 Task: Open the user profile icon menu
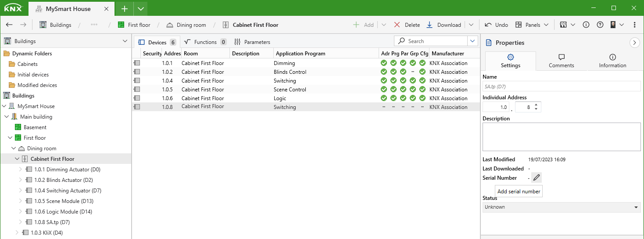[x=617, y=25]
